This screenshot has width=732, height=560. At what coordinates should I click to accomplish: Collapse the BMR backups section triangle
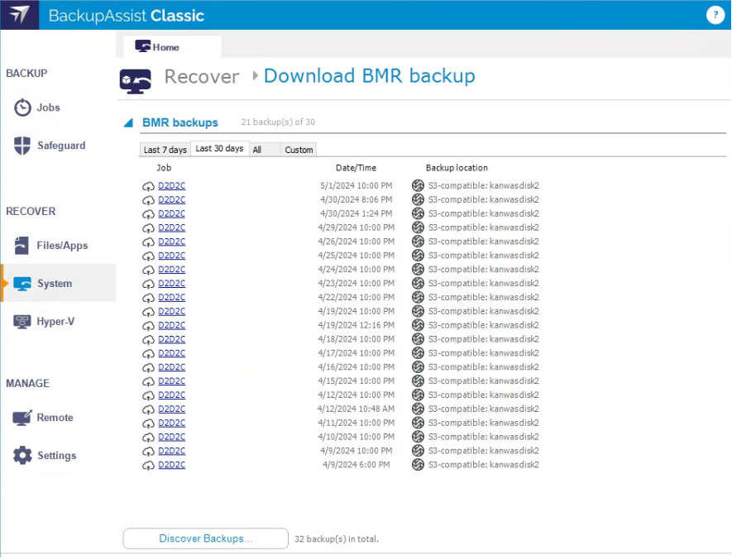coord(128,122)
